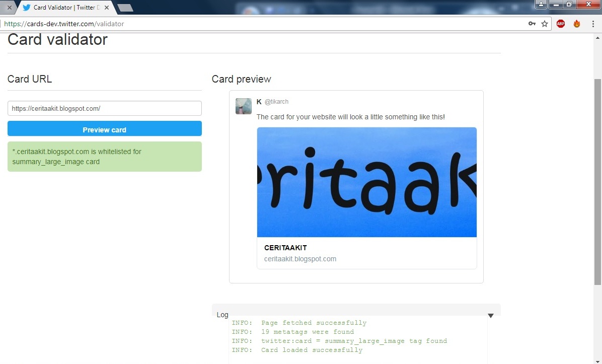This screenshot has height=364, width=602.
Task: Click the Log panel label
Action: click(222, 315)
